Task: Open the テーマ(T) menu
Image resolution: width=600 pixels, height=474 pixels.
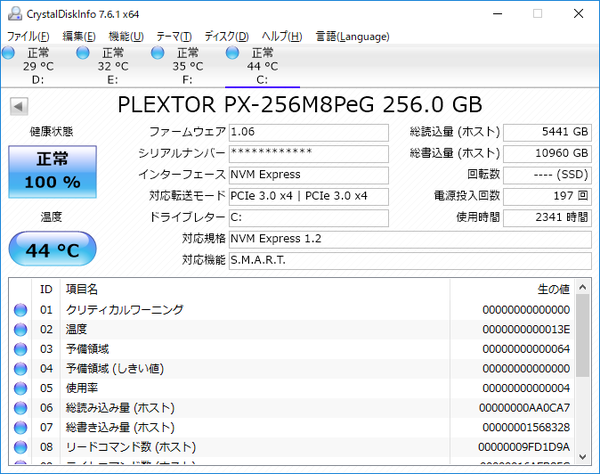Action: 174,36
